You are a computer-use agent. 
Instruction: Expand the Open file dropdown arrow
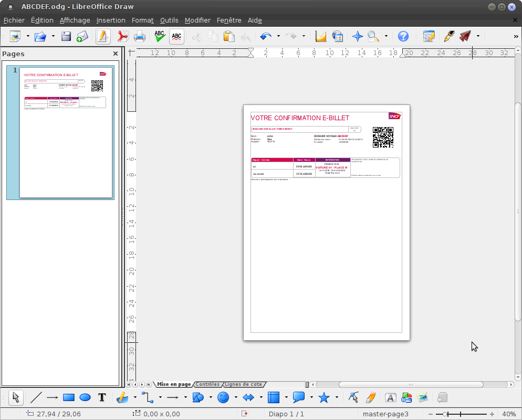click(x=53, y=36)
